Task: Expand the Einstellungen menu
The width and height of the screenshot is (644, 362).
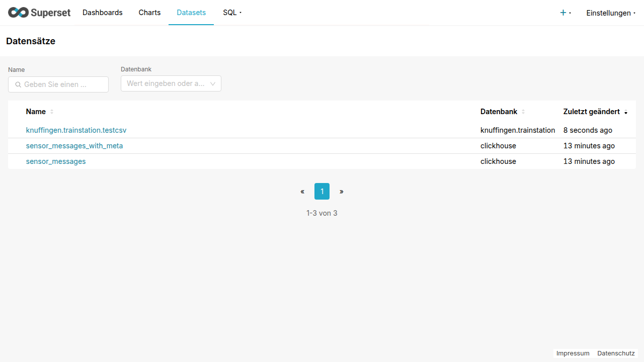Action: (x=610, y=13)
